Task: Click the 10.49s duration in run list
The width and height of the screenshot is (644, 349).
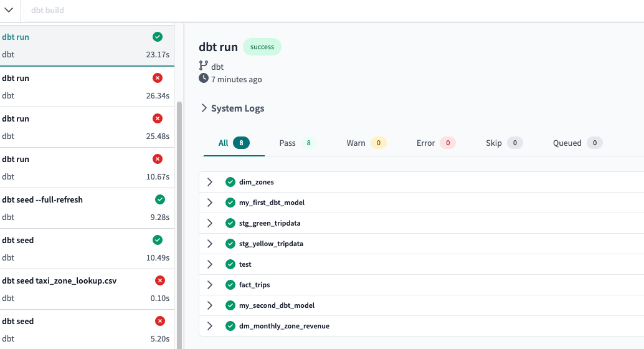Action: (x=158, y=258)
